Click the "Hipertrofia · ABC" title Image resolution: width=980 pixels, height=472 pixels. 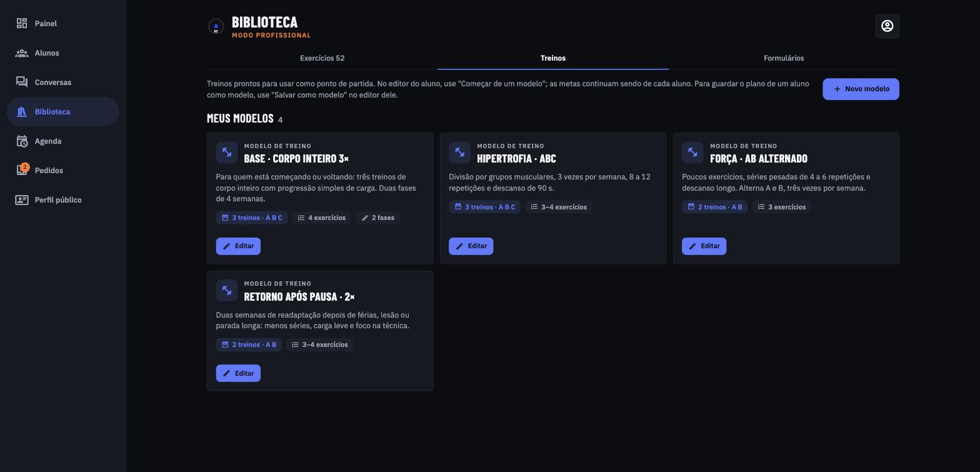coord(516,159)
